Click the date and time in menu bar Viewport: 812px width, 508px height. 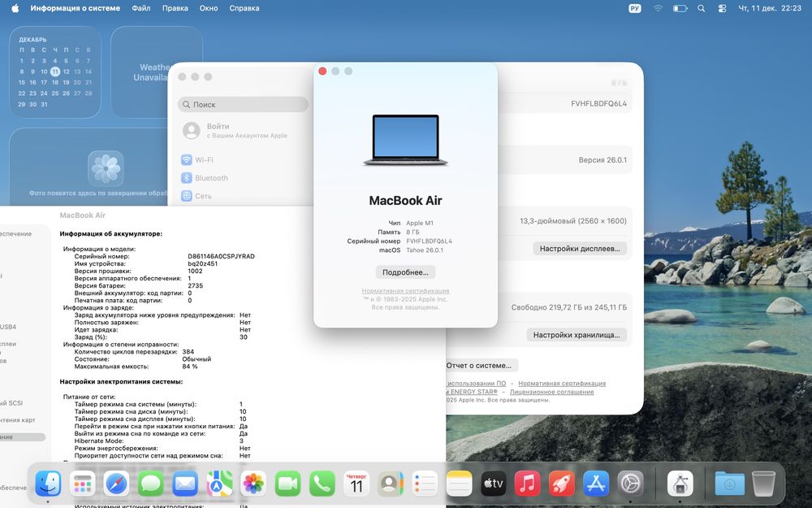coord(770,8)
